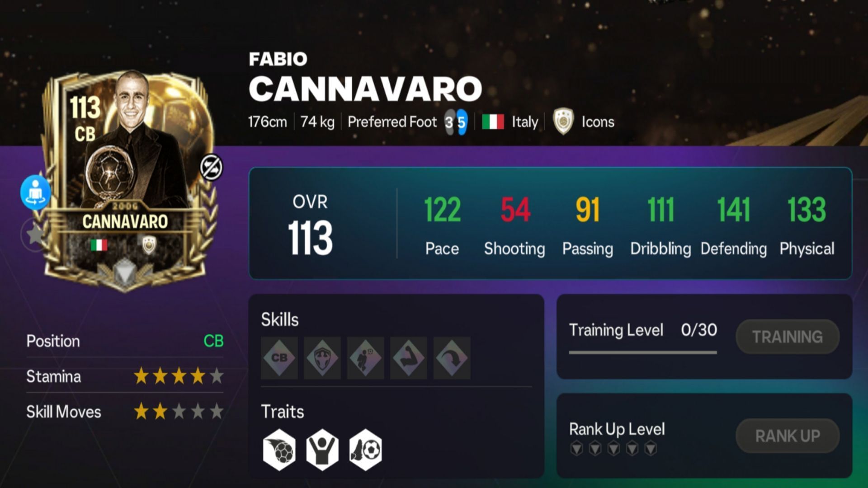This screenshot has height=488, width=868.
Task: View the power shot ball trait
Action: [x=279, y=450]
